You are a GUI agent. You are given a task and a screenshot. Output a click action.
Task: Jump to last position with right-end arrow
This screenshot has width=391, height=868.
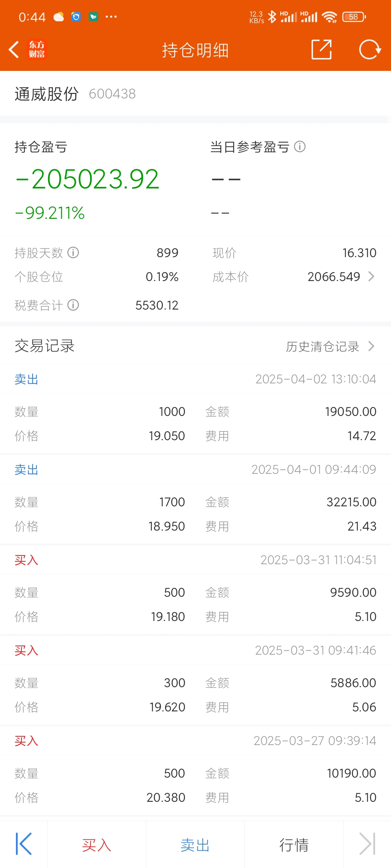(367, 844)
